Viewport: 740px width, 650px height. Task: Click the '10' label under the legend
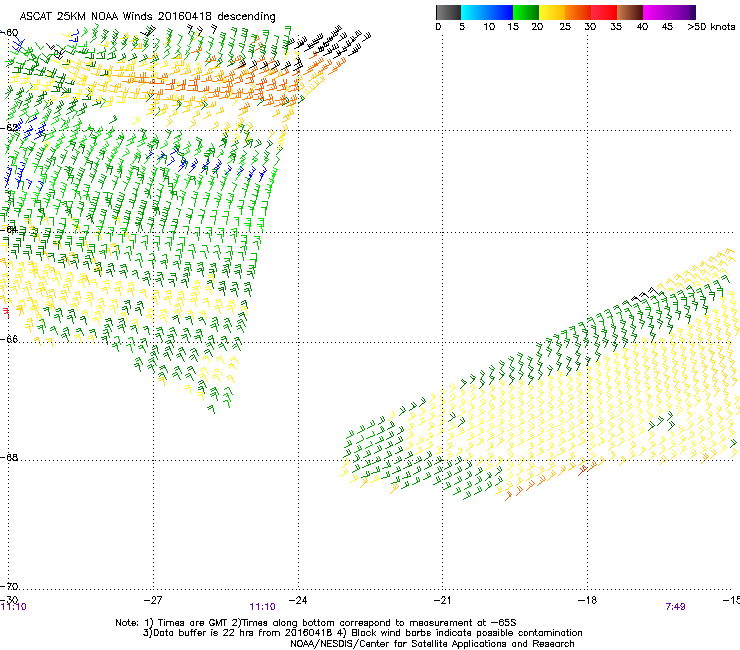tap(489, 27)
